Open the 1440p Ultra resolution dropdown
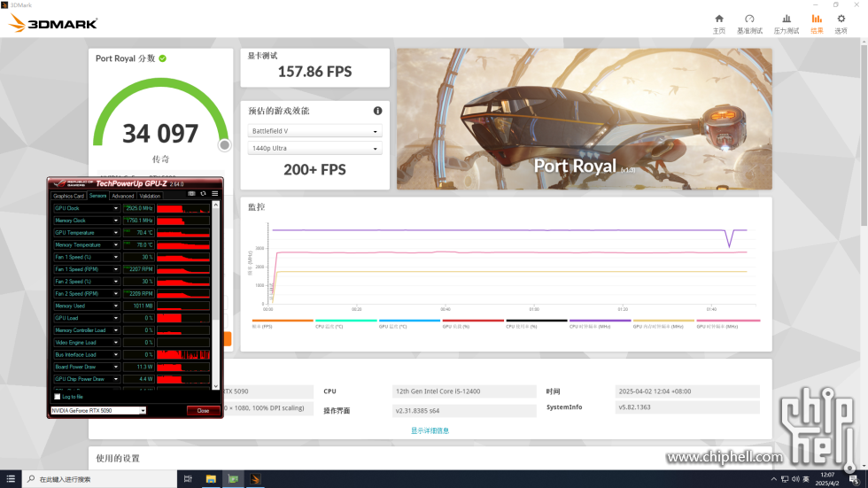868x488 pixels. pos(314,148)
